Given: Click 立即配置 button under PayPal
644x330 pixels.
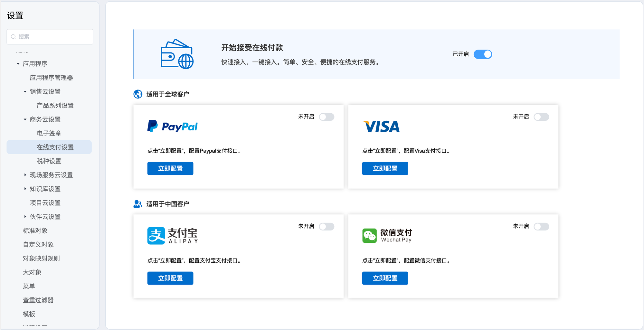Looking at the screenshot, I should (170, 168).
